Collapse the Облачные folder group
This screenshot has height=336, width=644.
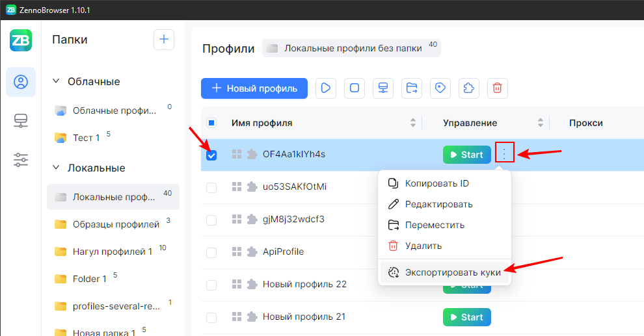tap(56, 82)
